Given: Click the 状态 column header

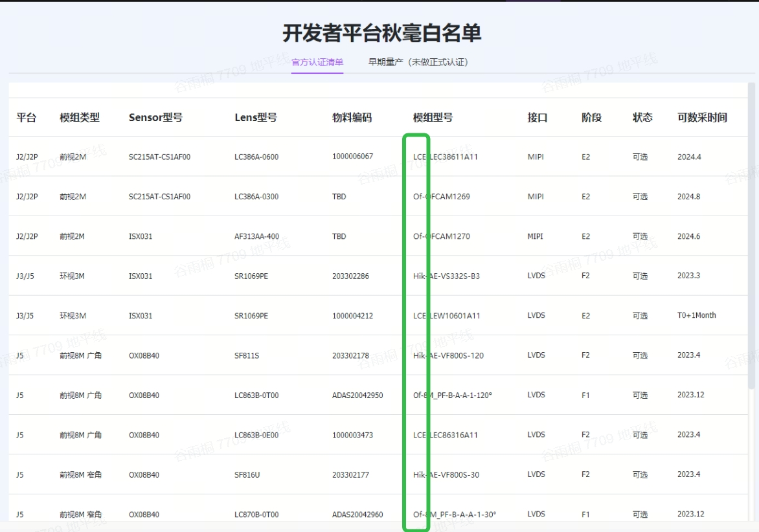Looking at the screenshot, I should point(642,117).
